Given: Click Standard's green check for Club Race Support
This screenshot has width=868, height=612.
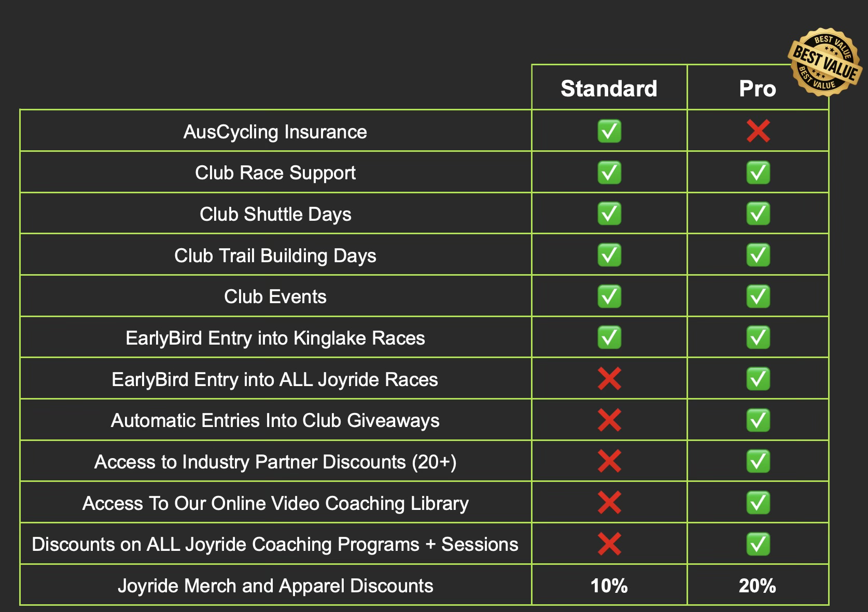Looking at the screenshot, I should tap(609, 173).
